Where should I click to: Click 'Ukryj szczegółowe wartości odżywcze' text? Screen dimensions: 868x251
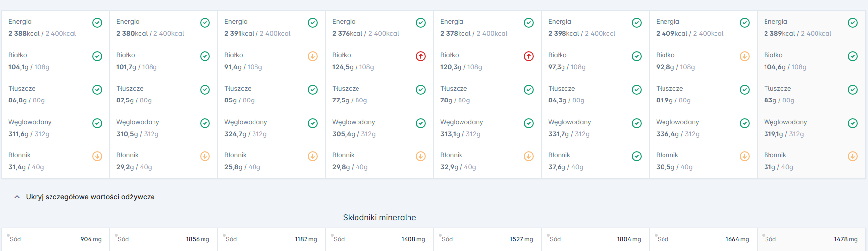pyautogui.click(x=90, y=197)
